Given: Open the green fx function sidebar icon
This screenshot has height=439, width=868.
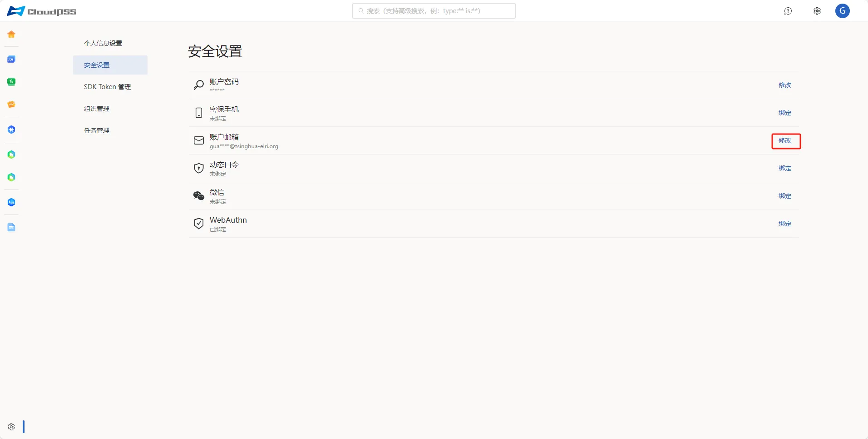Looking at the screenshot, I should 11,82.
